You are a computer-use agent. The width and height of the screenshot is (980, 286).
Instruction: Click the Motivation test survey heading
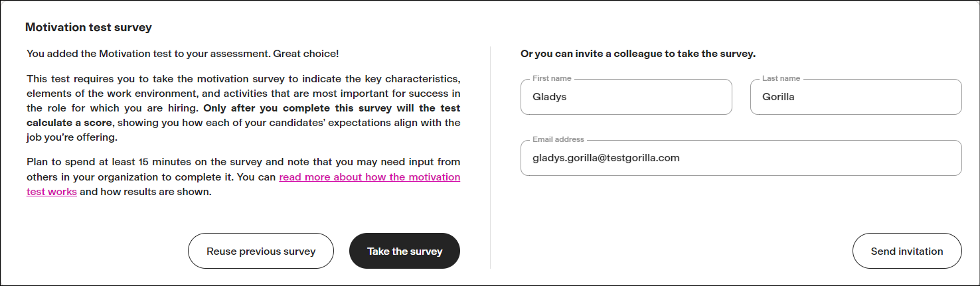tap(88, 27)
